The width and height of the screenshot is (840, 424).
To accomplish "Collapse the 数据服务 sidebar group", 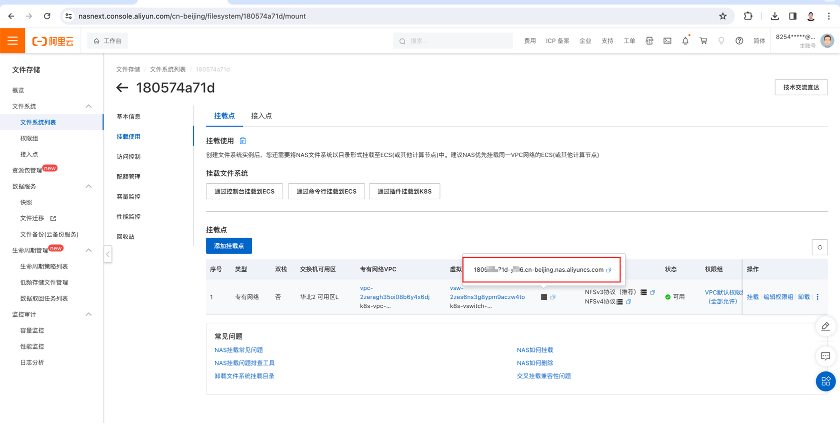I will click(89, 186).
